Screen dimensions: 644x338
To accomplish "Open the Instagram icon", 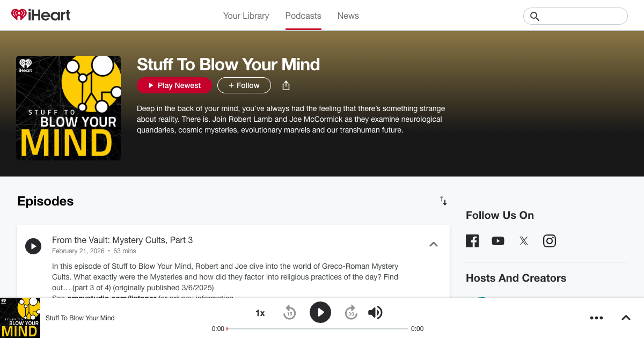I will coord(549,240).
